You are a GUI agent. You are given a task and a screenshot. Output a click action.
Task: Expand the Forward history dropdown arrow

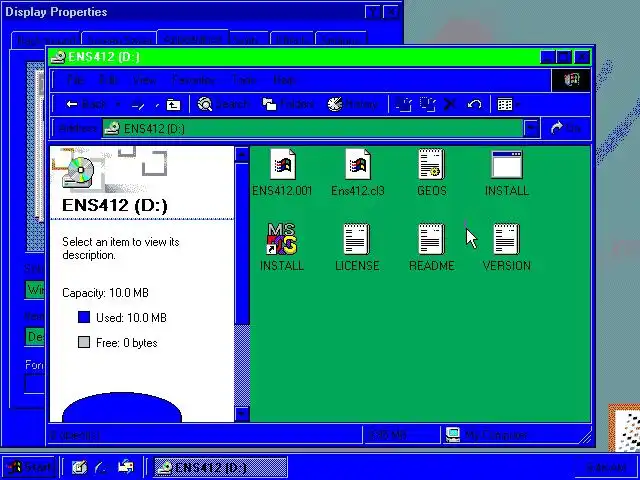tap(157, 106)
